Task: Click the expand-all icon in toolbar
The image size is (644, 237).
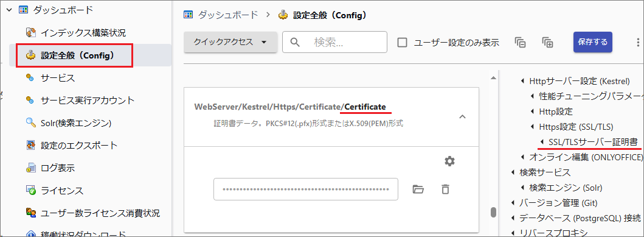Action: point(547,42)
